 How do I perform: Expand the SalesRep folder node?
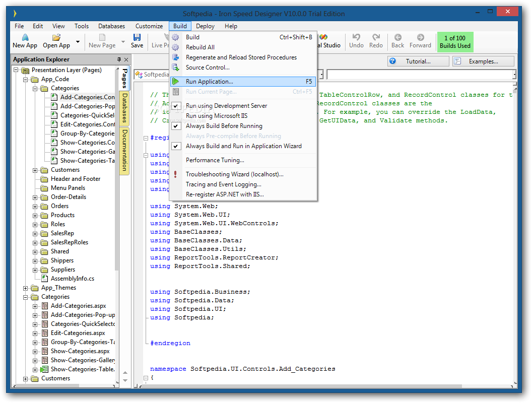click(35, 234)
